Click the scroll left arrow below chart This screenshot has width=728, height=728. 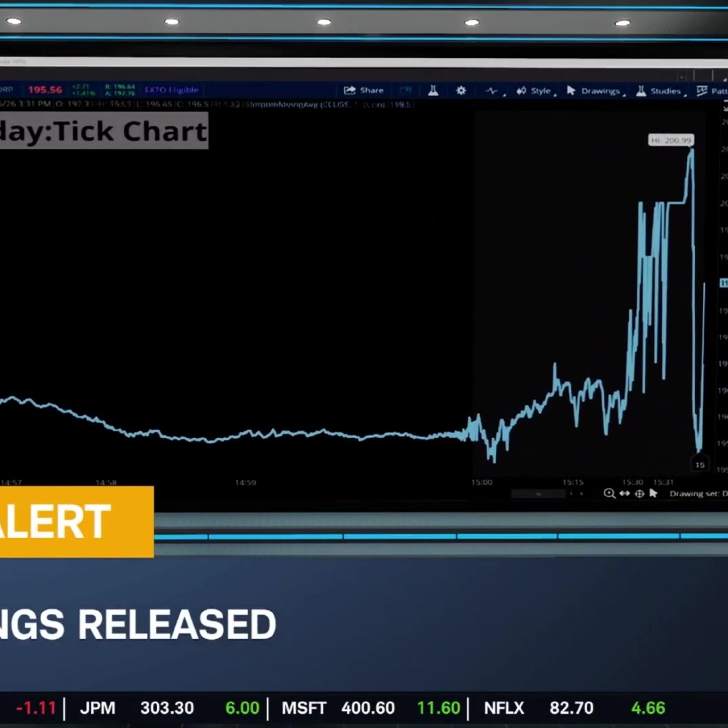pyautogui.click(x=571, y=494)
